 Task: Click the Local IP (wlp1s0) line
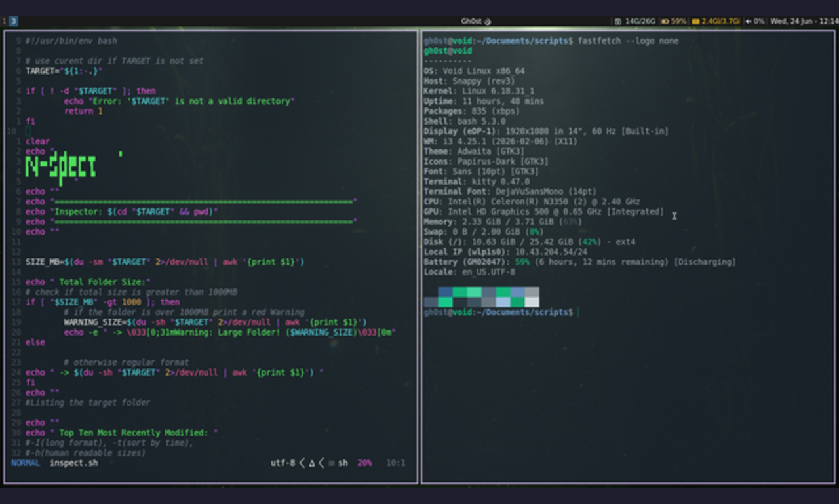(505, 252)
